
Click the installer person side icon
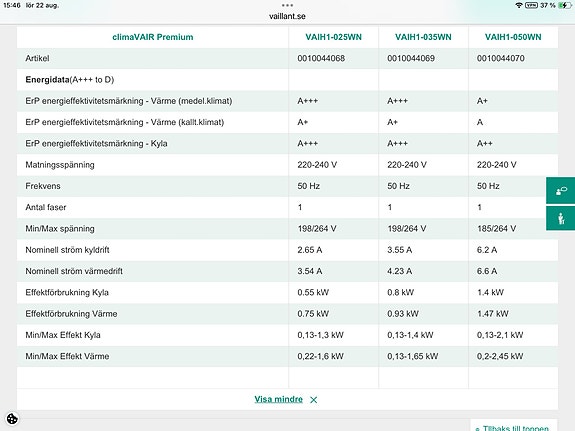(561, 218)
